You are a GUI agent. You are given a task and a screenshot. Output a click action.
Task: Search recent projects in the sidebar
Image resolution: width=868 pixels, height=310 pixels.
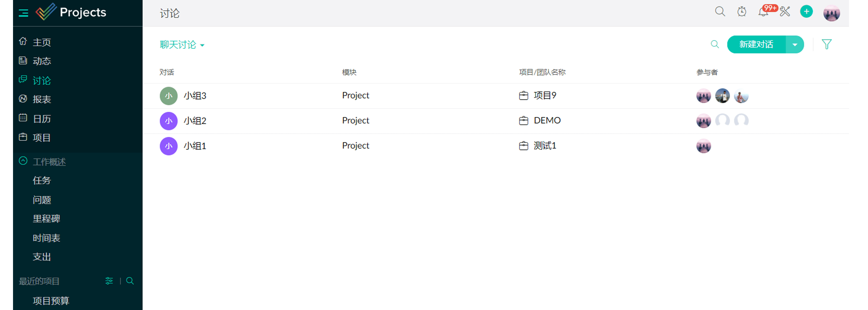click(x=130, y=281)
